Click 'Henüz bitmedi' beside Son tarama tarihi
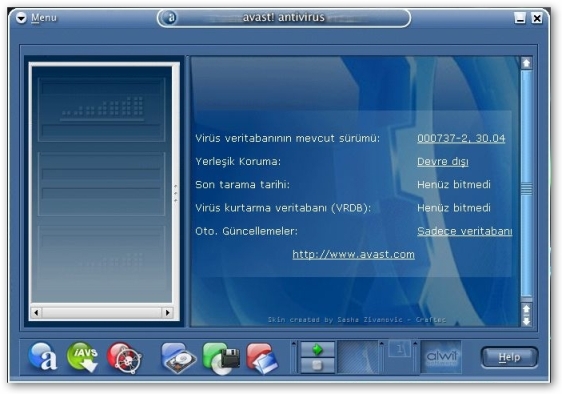This screenshot has width=562, height=394. (454, 185)
